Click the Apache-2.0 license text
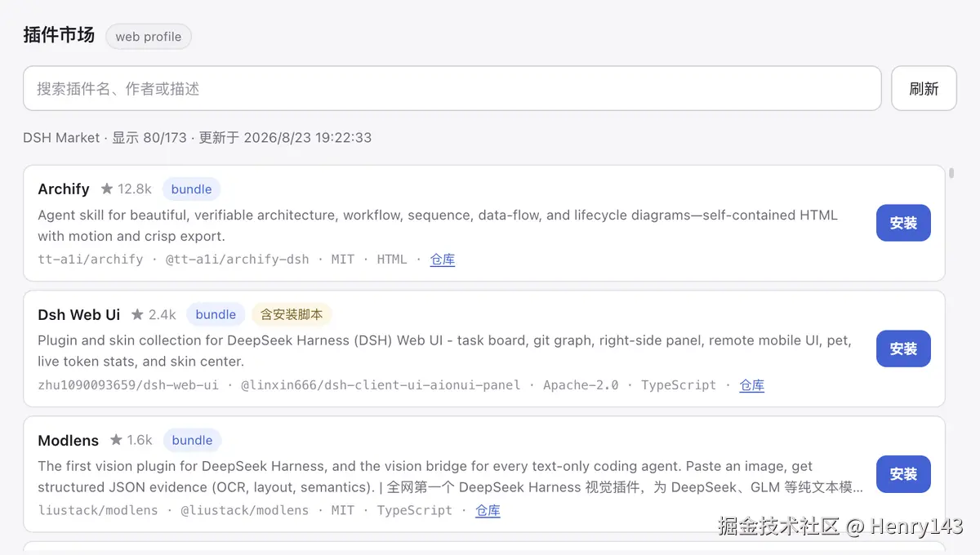980x555 pixels. [x=581, y=385]
